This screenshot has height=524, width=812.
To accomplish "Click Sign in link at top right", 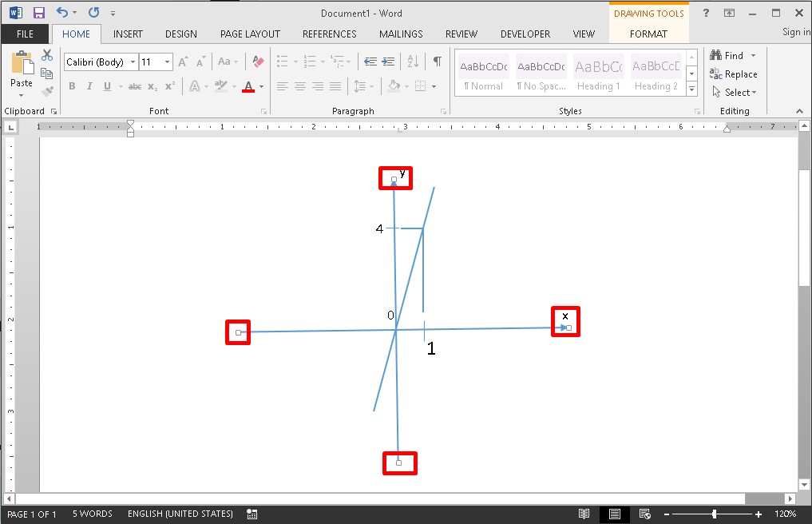I will tap(795, 32).
